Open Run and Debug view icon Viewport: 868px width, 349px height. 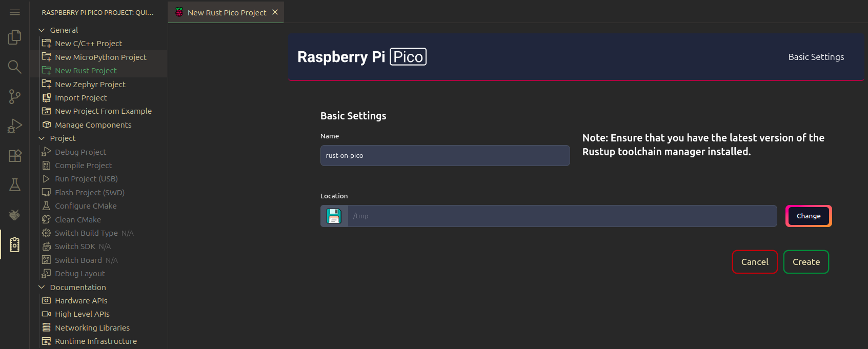tap(15, 126)
